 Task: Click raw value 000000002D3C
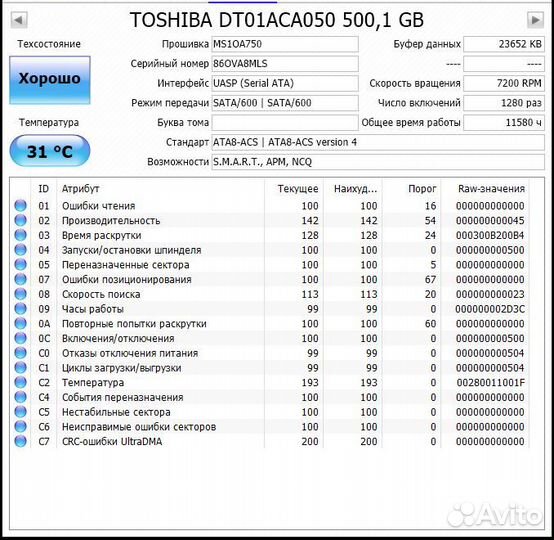click(490, 309)
